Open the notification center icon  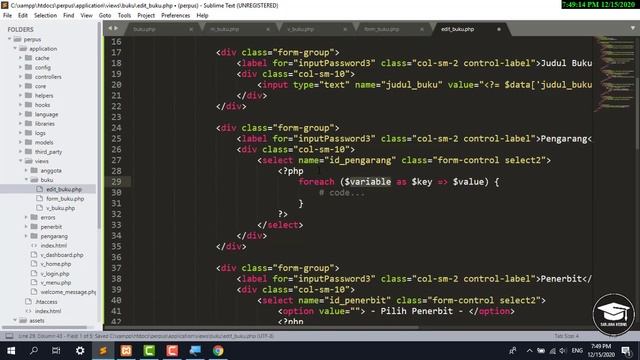click(627, 351)
